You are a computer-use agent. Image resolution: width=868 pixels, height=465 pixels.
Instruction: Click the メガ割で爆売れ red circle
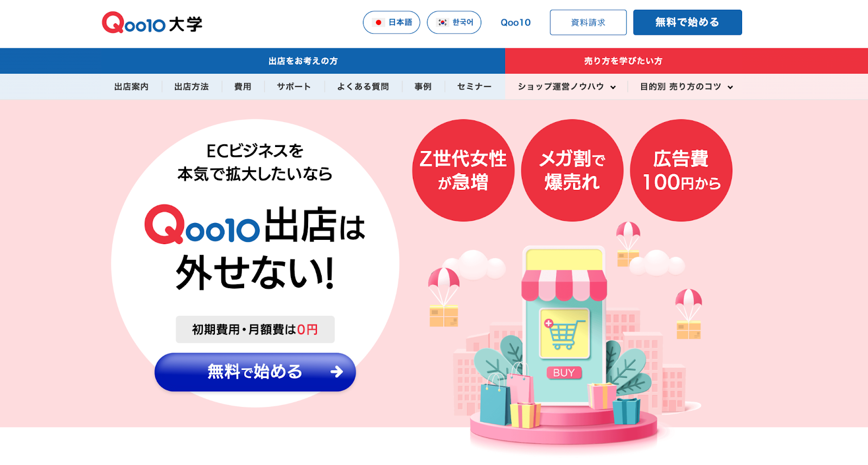click(x=572, y=170)
